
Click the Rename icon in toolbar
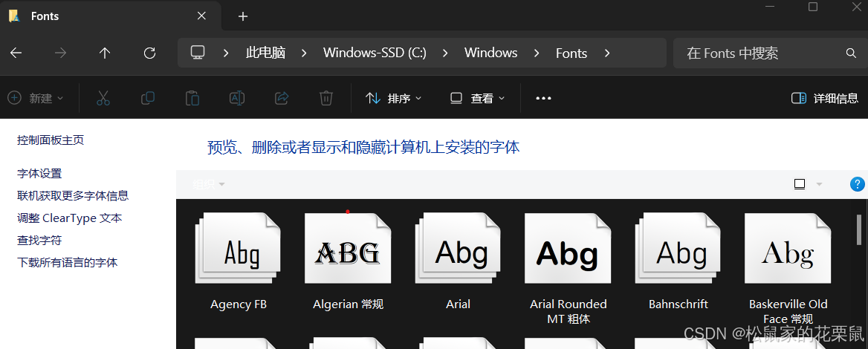click(237, 98)
